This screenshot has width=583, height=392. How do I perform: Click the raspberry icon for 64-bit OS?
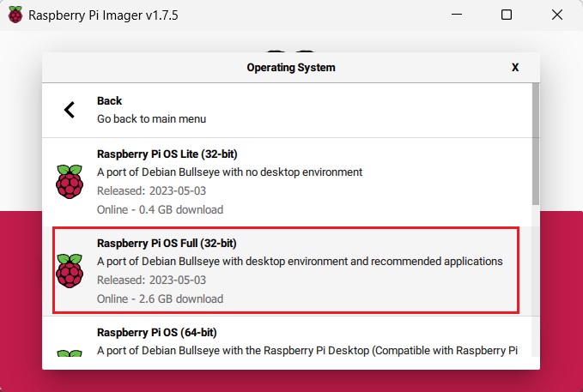point(69,350)
